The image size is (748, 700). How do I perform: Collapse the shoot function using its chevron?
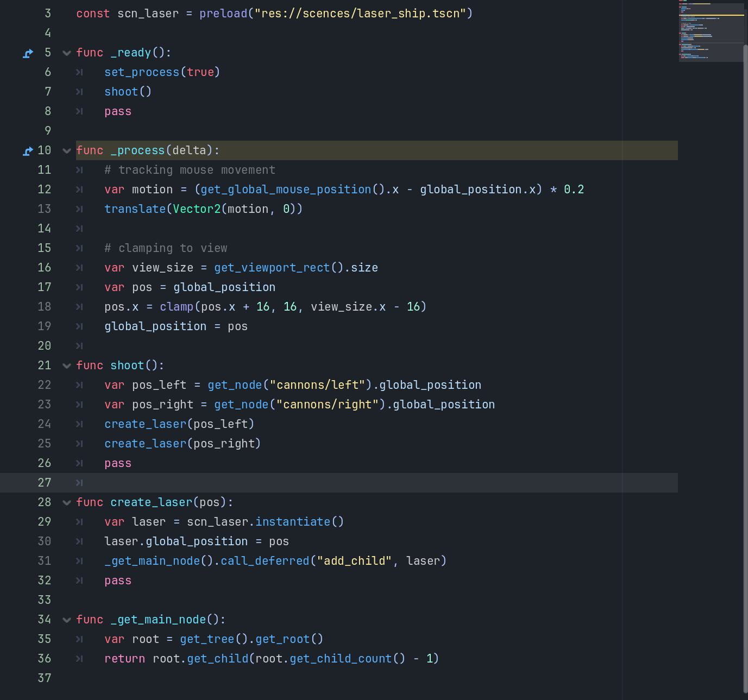pos(67,366)
